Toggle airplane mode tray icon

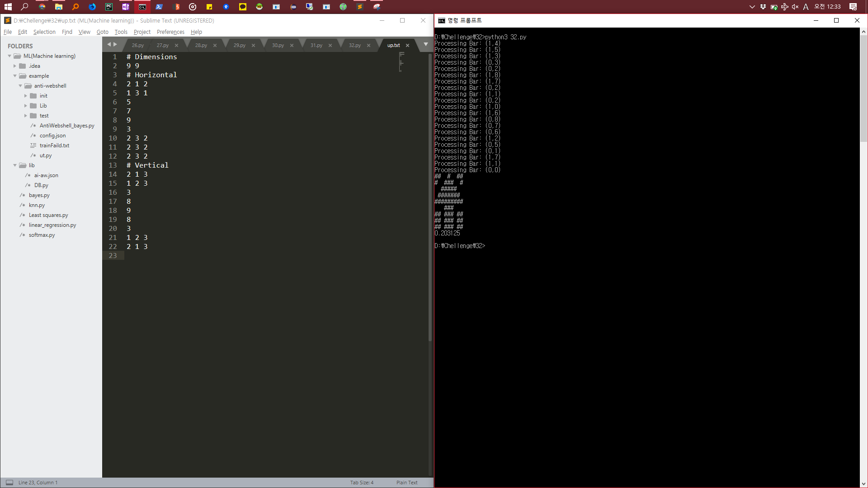785,7
